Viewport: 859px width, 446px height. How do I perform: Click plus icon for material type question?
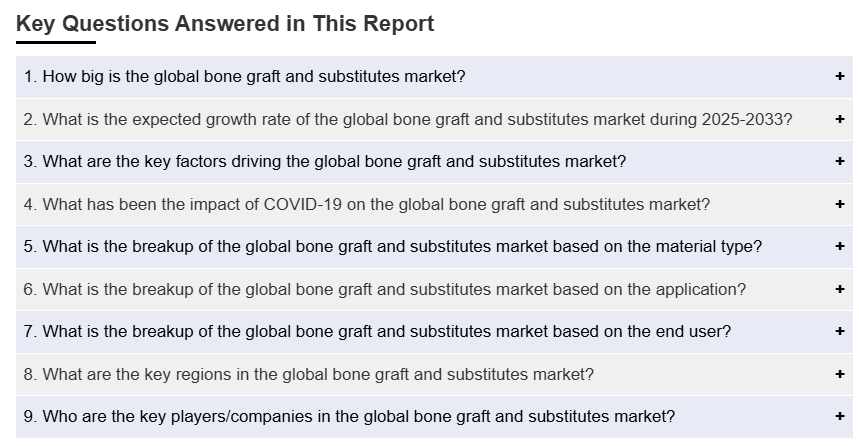tap(839, 247)
